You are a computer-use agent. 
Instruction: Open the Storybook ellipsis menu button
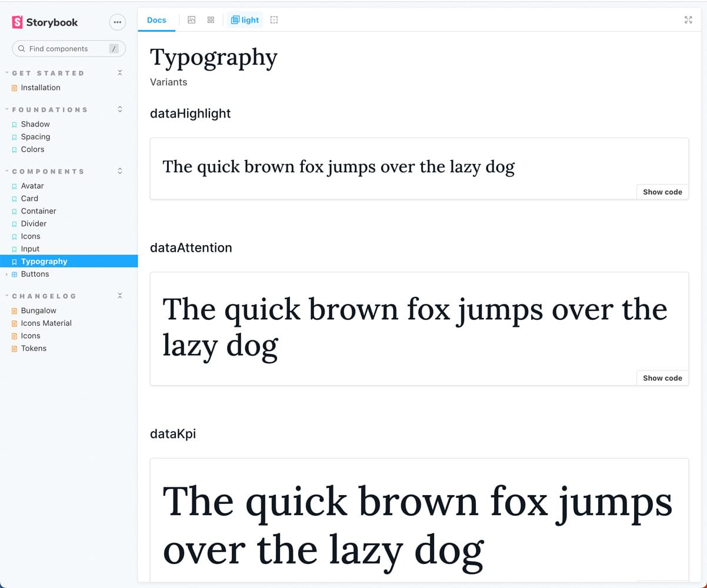118,22
